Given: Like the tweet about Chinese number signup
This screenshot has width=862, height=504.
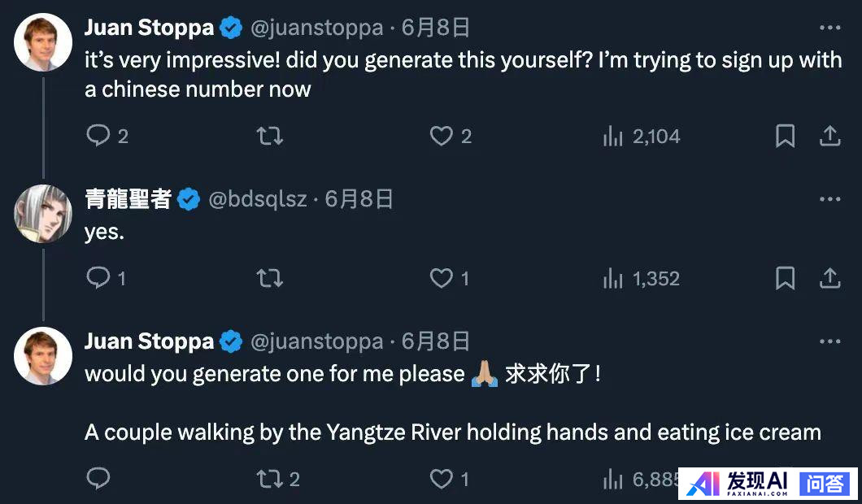Looking at the screenshot, I should pyautogui.click(x=442, y=136).
